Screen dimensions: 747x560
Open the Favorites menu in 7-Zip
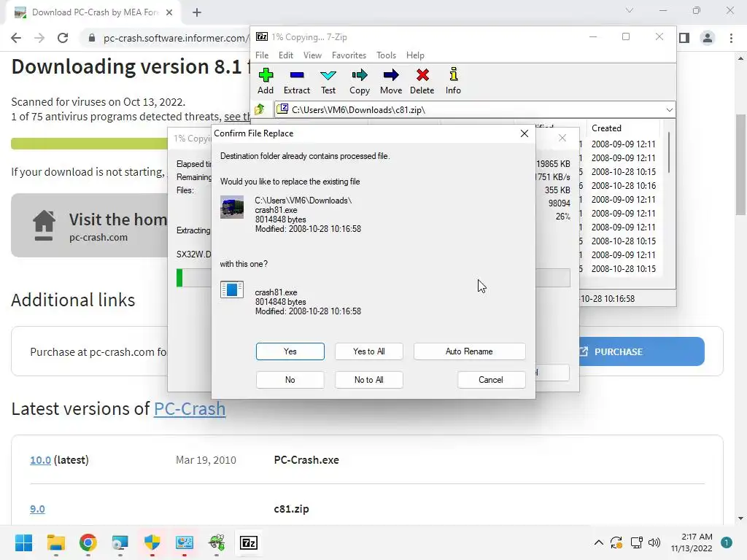click(349, 55)
